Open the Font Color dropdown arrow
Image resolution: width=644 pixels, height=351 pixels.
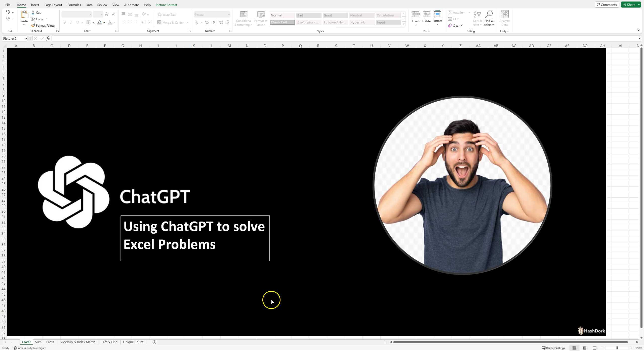tap(114, 22)
